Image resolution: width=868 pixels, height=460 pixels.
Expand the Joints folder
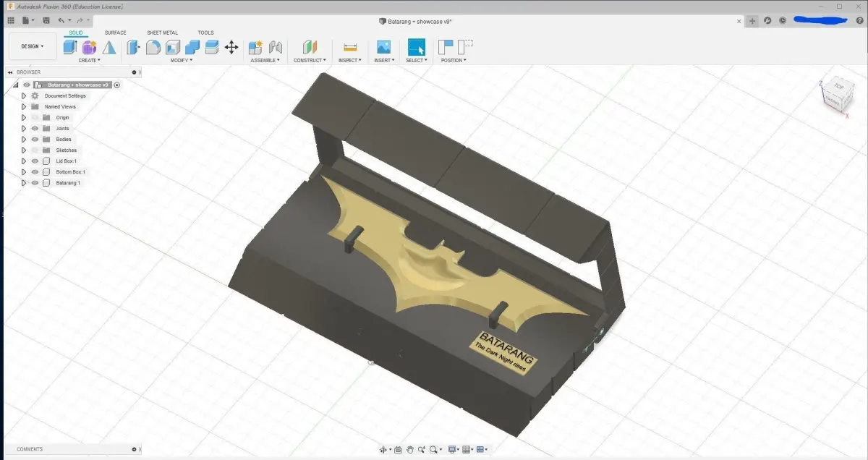pos(24,128)
